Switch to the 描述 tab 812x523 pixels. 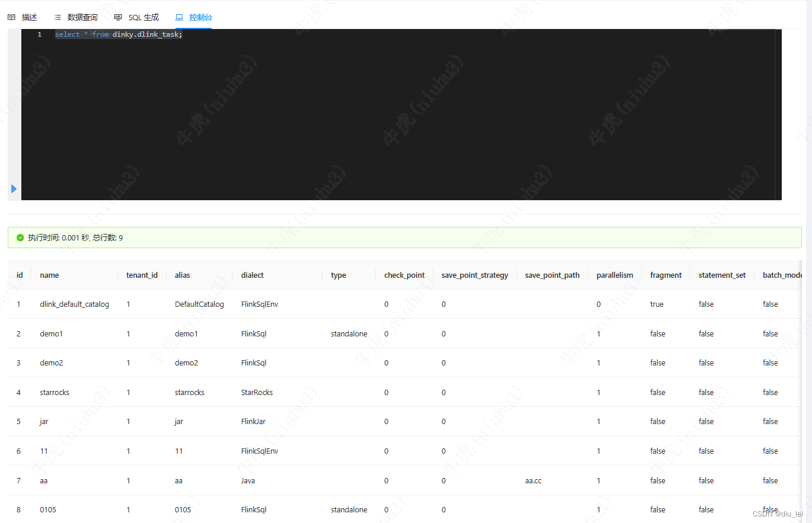pos(23,18)
